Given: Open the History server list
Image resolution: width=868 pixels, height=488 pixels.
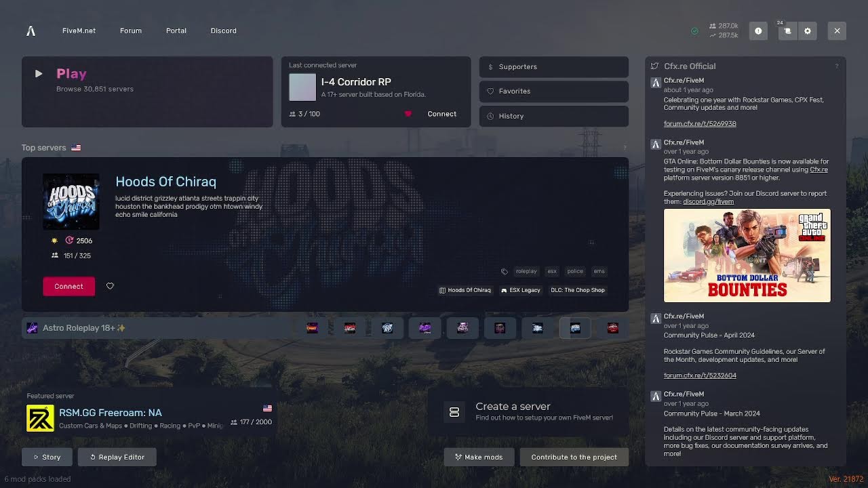Looking at the screenshot, I should pos(554,116).
